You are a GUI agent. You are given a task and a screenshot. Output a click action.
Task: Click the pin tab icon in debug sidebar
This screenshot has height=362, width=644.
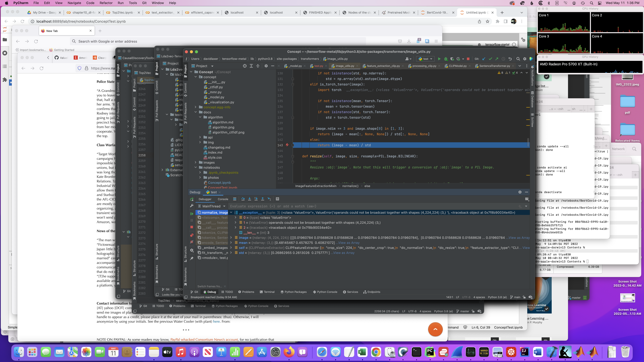(x=192, y=258)
